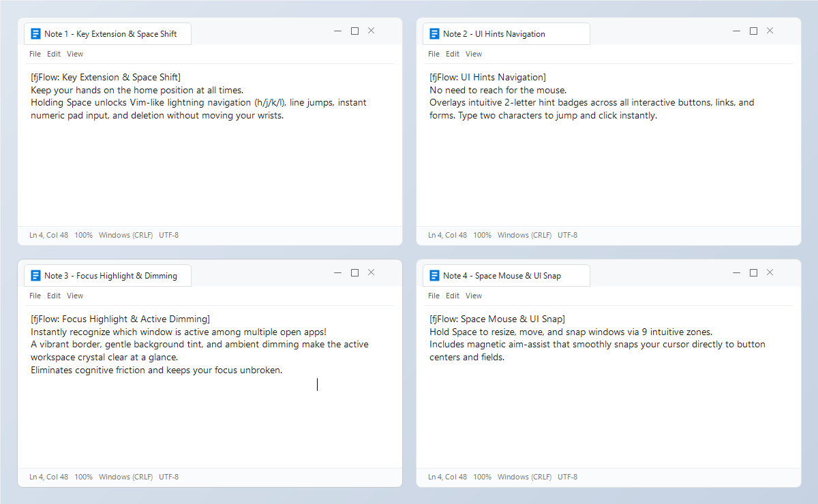Click UTF-8 encoding in Note 4 status bar
This screenshot has height=504, width=818.
pos(567,477)
